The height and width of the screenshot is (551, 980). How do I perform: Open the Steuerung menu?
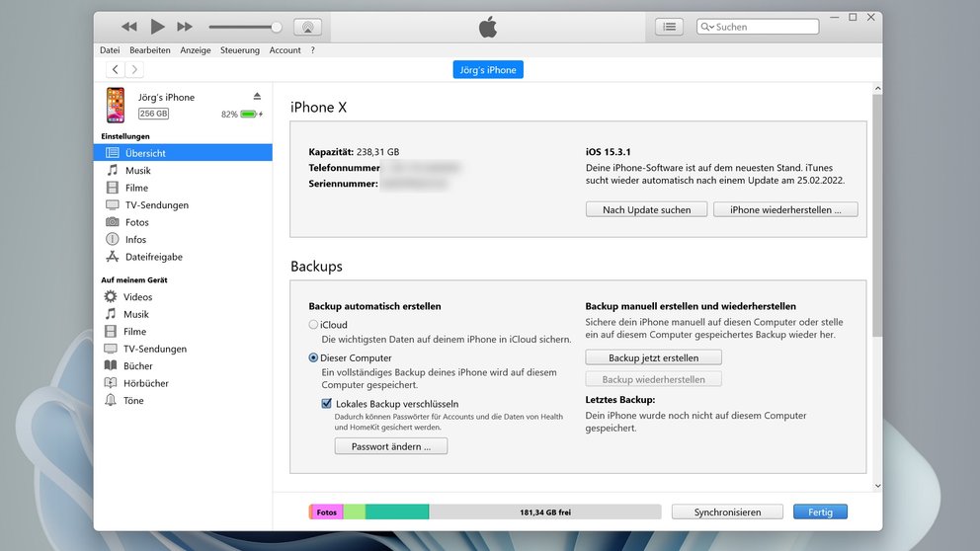[x=240, y=50]
